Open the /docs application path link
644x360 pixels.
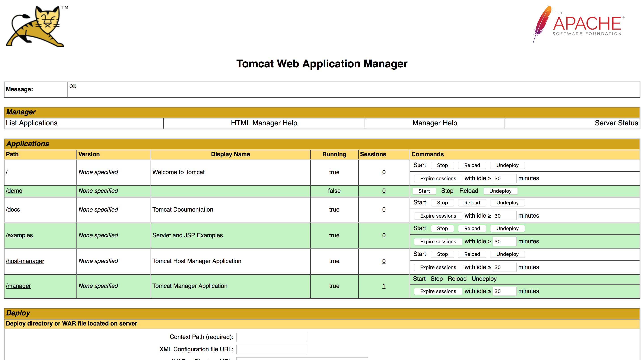(13, 210)
